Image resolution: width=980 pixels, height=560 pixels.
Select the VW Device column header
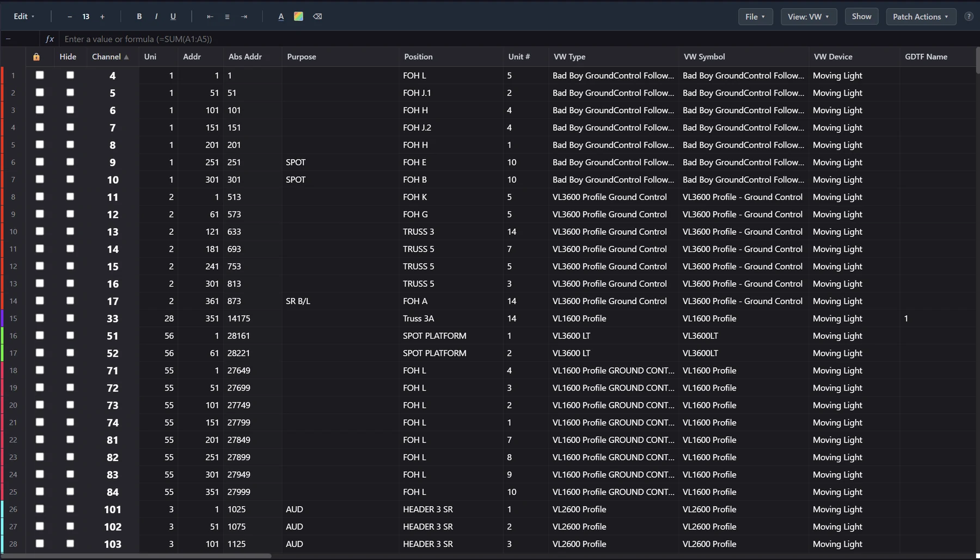[854, 57]
